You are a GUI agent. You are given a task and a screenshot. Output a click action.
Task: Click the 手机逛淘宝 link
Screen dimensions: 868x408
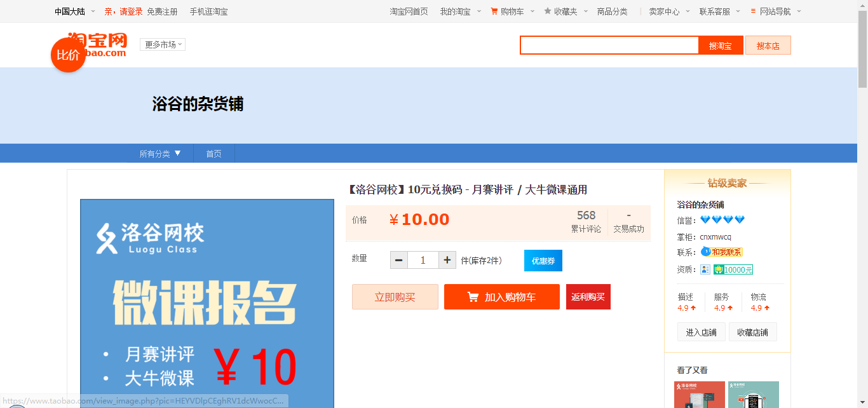coord(208,11)
